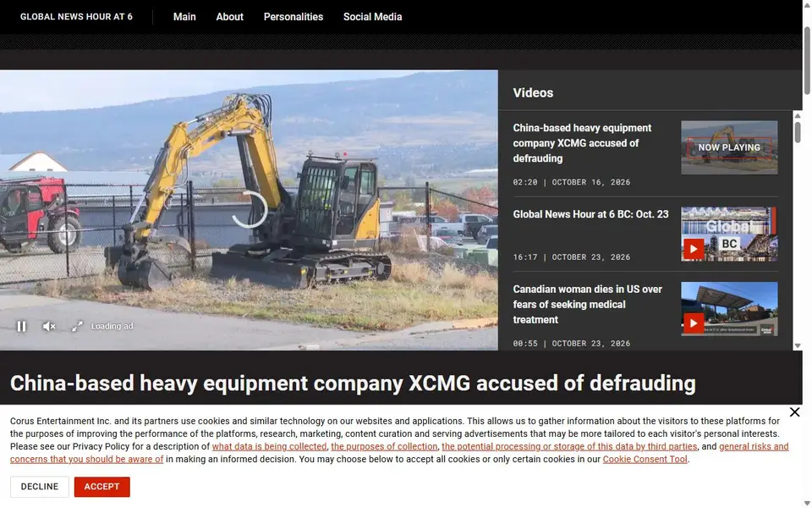Click the play icon on Canadian woman dies thumbnail
Viewport: 812px width, 508px height.
[694, 324]
